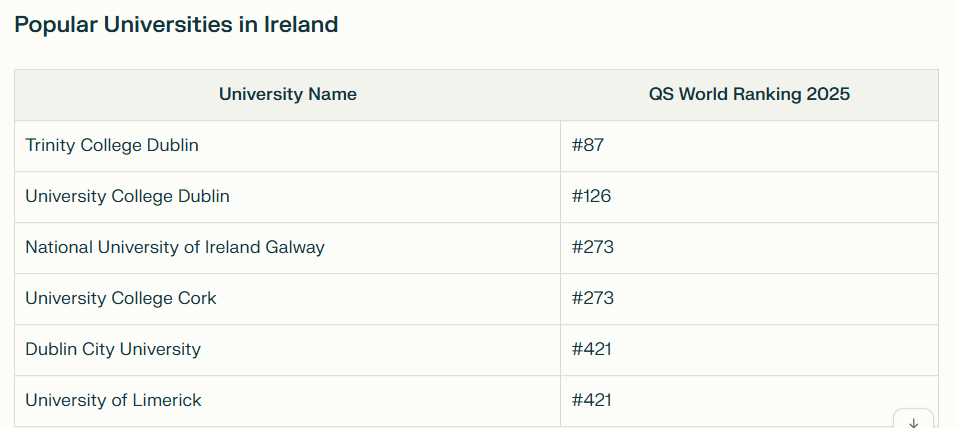Select the University College Dublin cell

[287, 197]
